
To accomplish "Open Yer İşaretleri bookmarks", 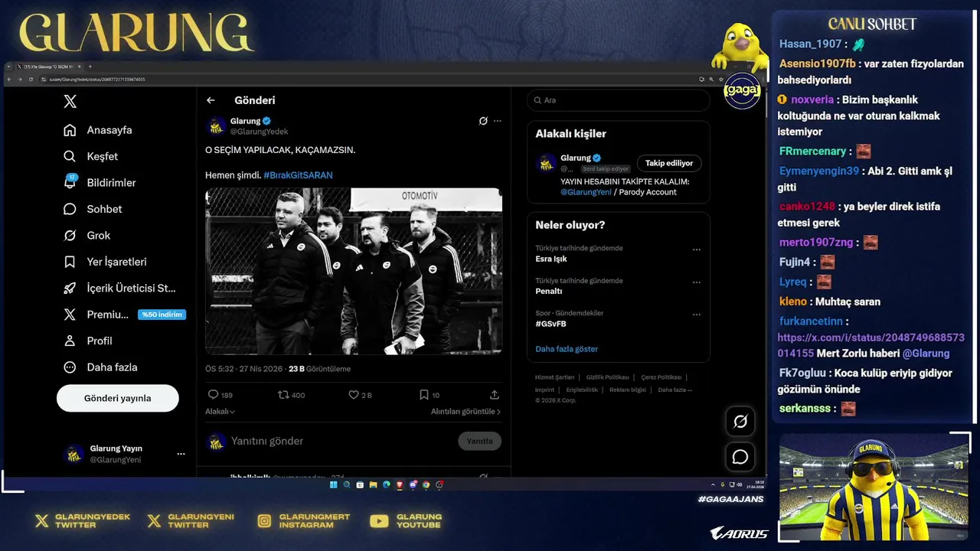I will click(105, 262).
